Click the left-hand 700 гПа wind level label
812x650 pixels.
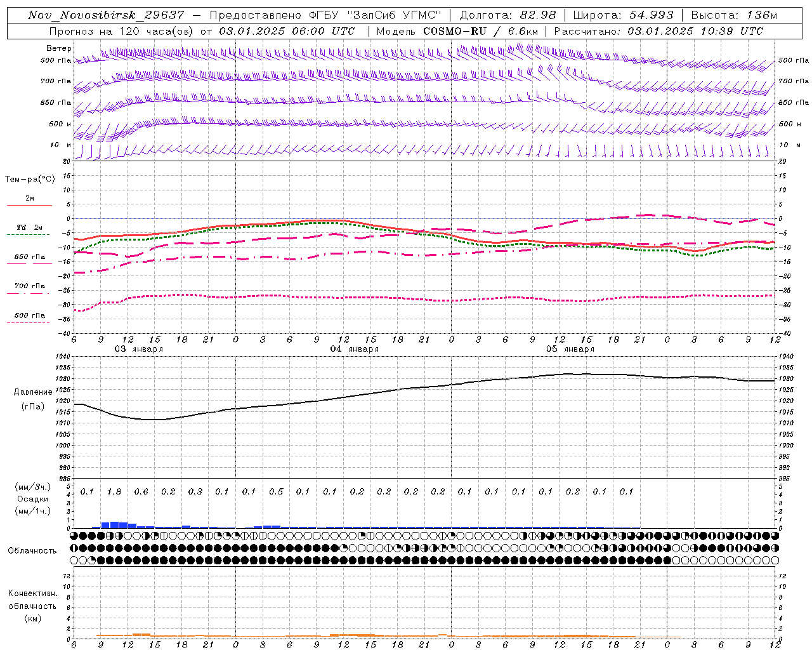click(x=56, y=81)
